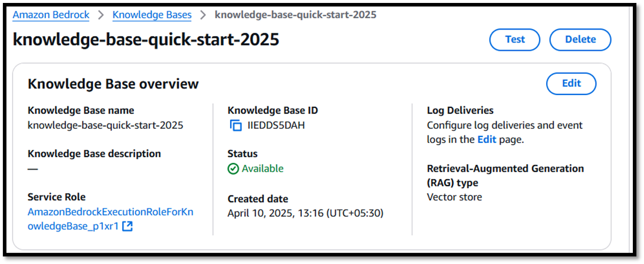Click the Edit button in overview panel

click(x=571, y=83)
